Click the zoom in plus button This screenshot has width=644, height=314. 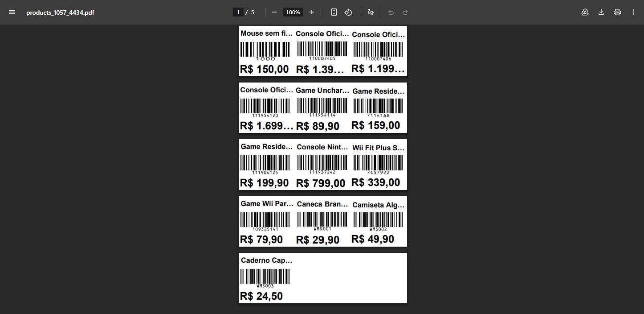tap(312, 12)
